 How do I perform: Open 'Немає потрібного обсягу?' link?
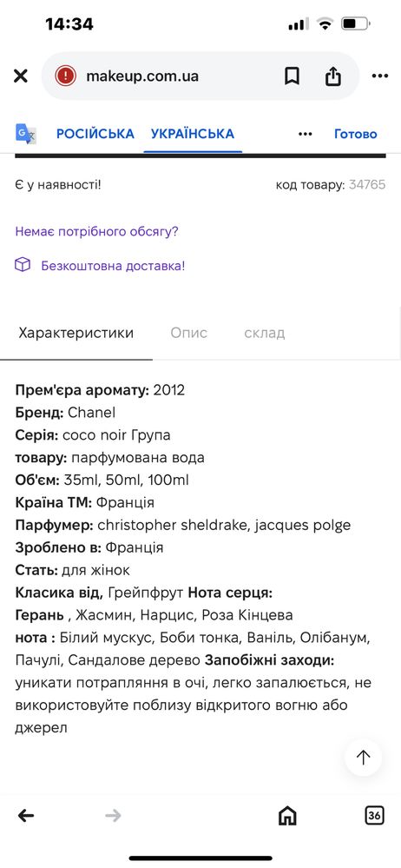(x=97, y=231)
